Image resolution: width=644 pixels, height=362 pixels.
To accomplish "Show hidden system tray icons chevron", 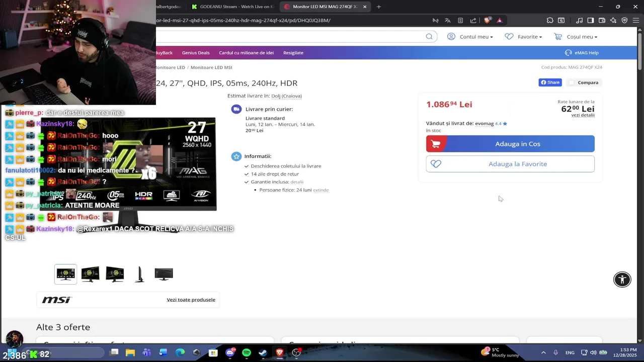I will 543,352.
